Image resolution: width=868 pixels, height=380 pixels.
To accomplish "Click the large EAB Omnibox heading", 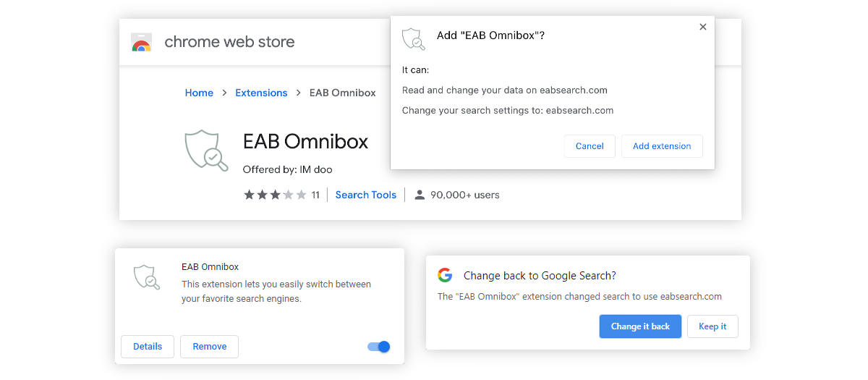I will click(305, 141).
